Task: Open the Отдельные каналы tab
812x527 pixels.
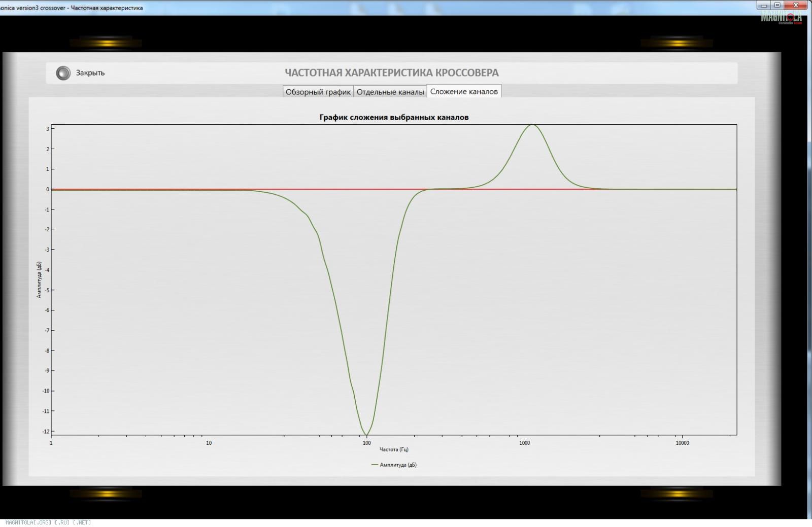Action: [390, 92]
